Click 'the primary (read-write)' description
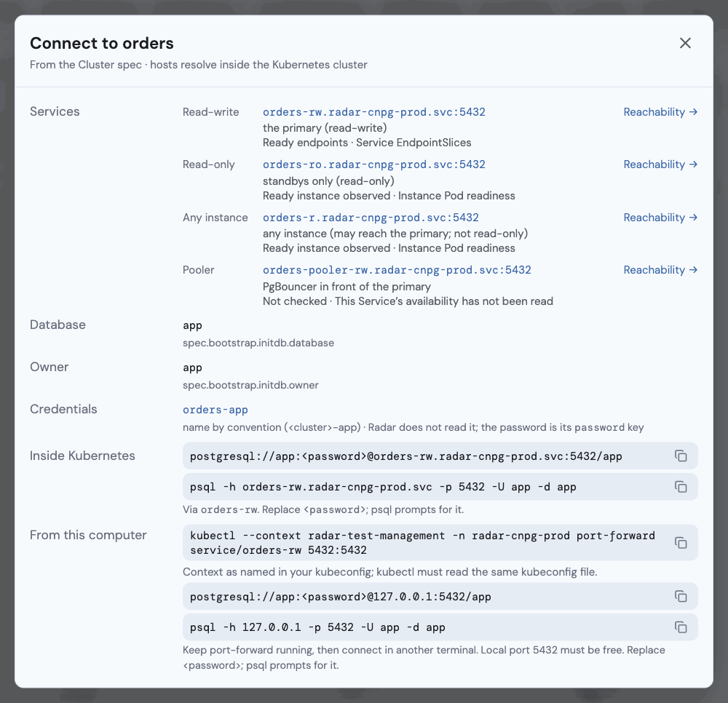Screen dimensions: 728x703 pos(325,128)
